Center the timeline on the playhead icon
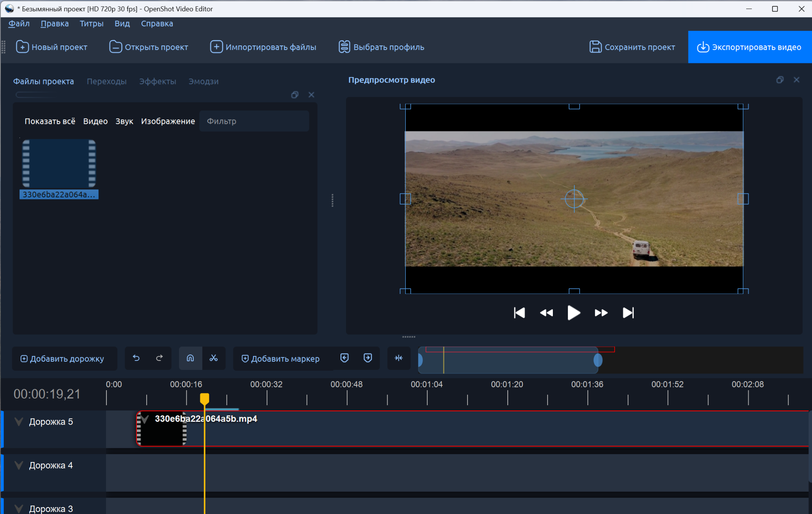 coord(399,358)
